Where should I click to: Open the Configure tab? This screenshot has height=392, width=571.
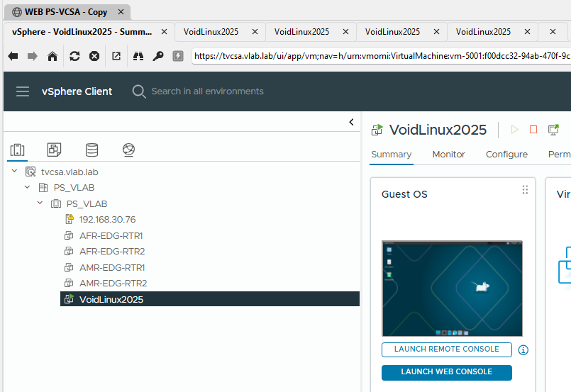click(x=506, y=155)
